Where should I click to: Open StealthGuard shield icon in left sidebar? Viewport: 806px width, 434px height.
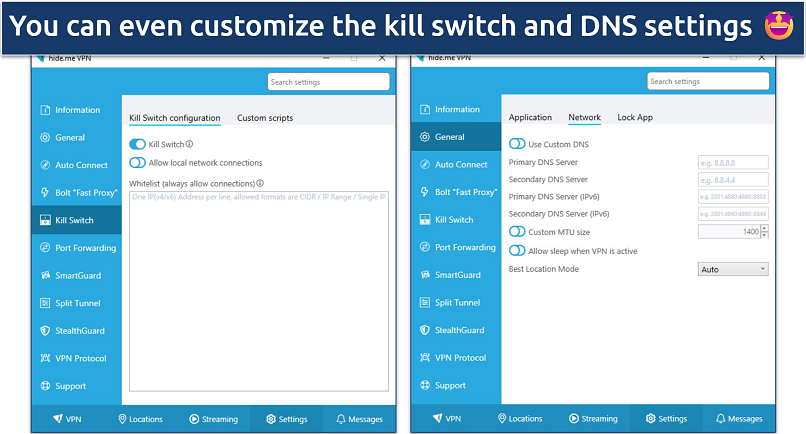pos(45,330)
